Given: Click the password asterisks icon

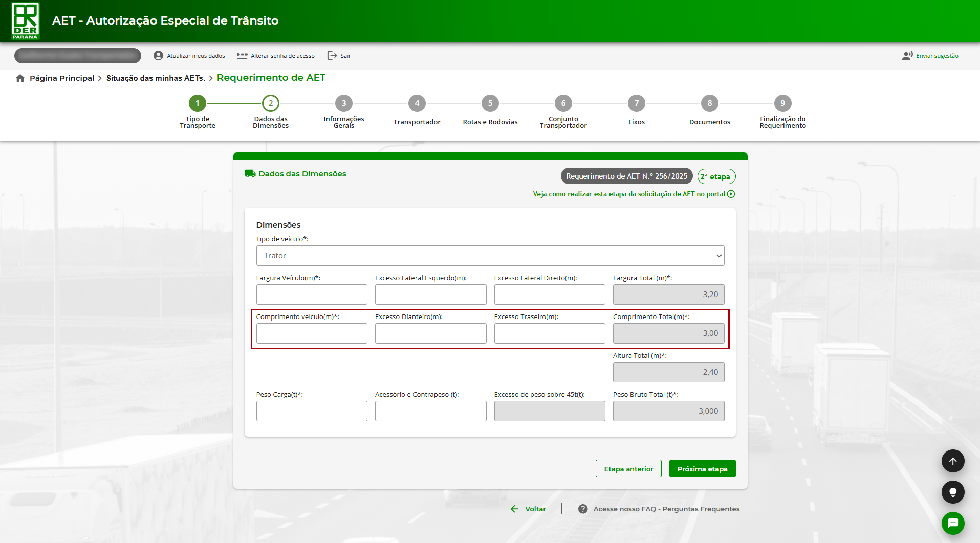Looking at the screenshot, I should point(242,55).
